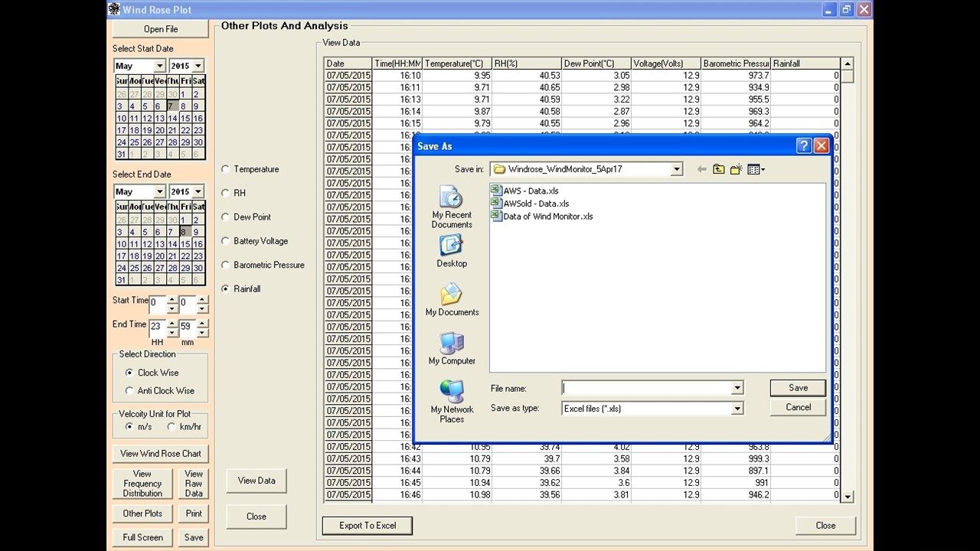
Task: Select the RH plot option
Action: 225,193
